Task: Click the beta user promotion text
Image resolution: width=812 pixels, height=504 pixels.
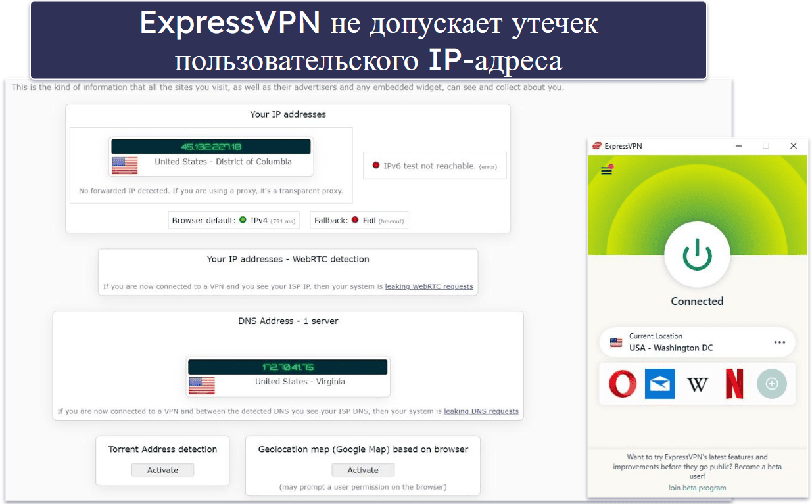Action: [697, 467]
